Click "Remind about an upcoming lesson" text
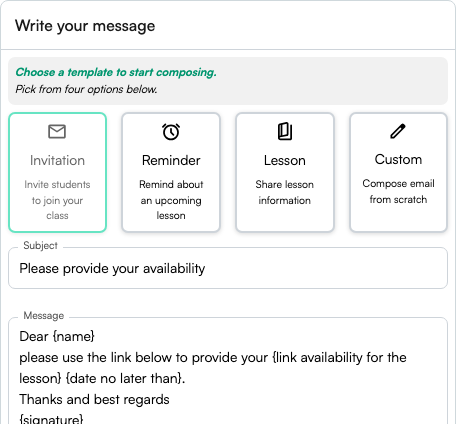Viewport: 456px width, 424px height. (x=171, y=200)
